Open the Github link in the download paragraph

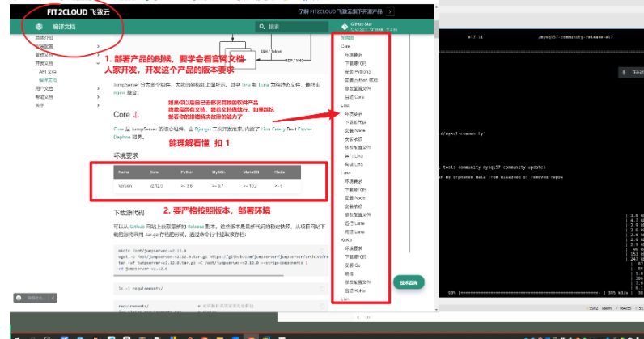(138, 227)
